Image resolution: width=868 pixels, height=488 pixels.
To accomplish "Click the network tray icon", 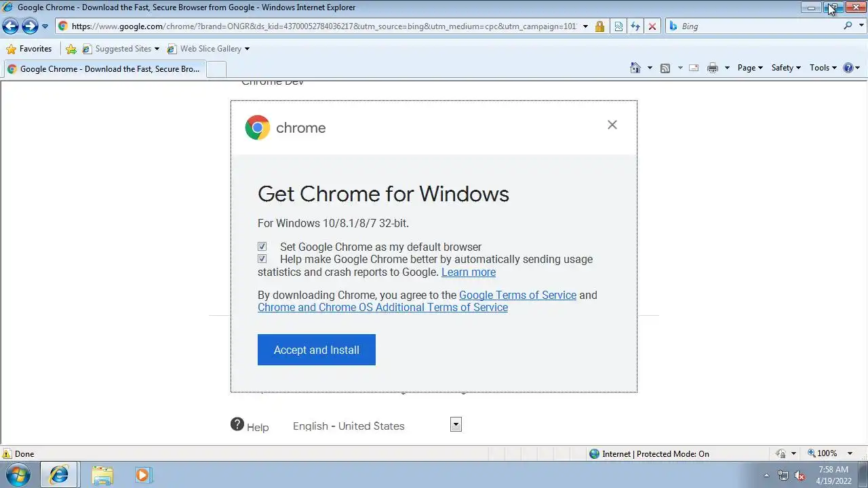I will click(783, 475).
